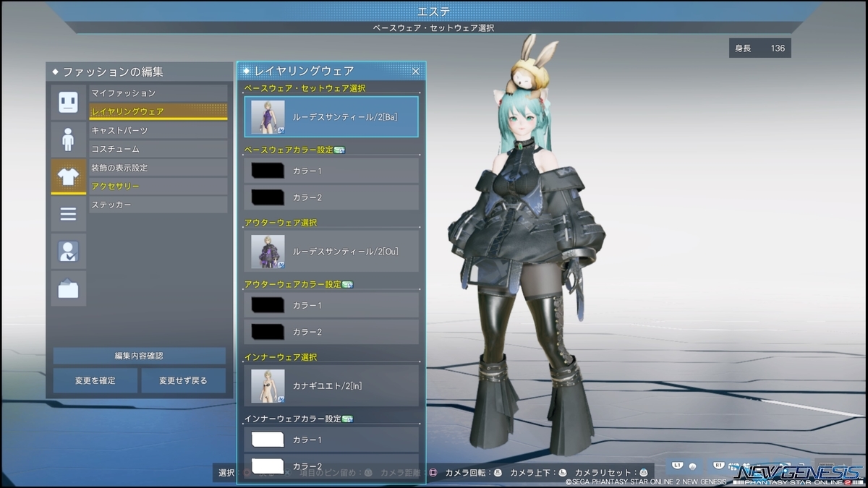The width and height of the screenshot is (868, 488).
Task: Click innerwear thumbnail カナギユエト
Action: pyautogui.click(x=268, y=386)
